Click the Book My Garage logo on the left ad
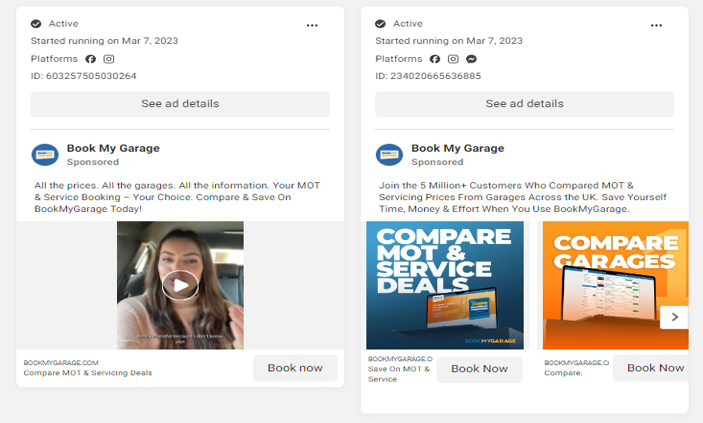The image size is (703, 423). pyautogui.click(x=45, y=155)
